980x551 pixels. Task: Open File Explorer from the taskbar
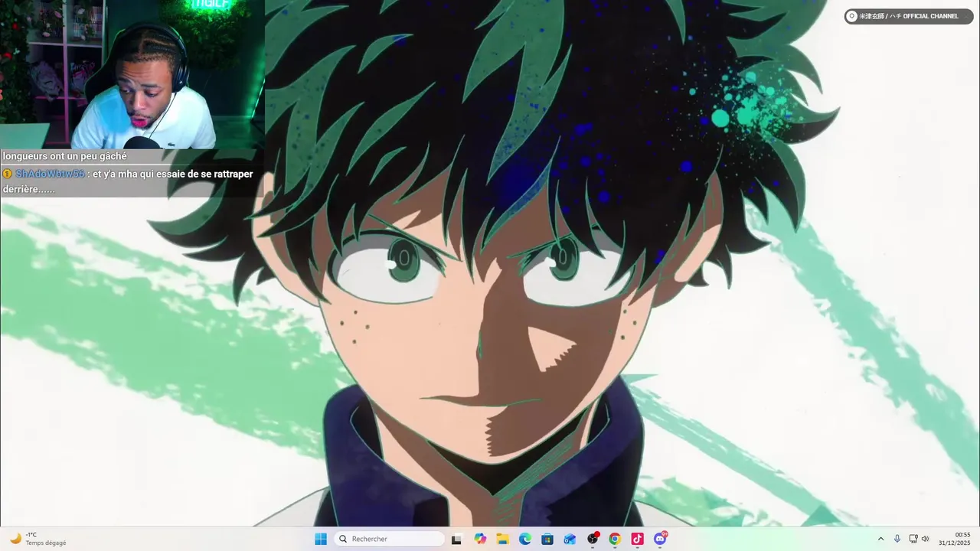(x=502, y=539)
